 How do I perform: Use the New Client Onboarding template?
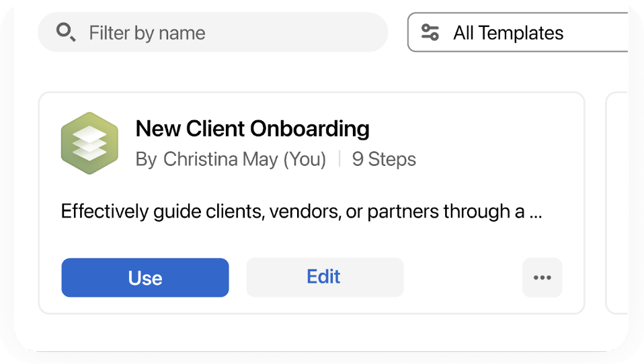coord(145,277)
